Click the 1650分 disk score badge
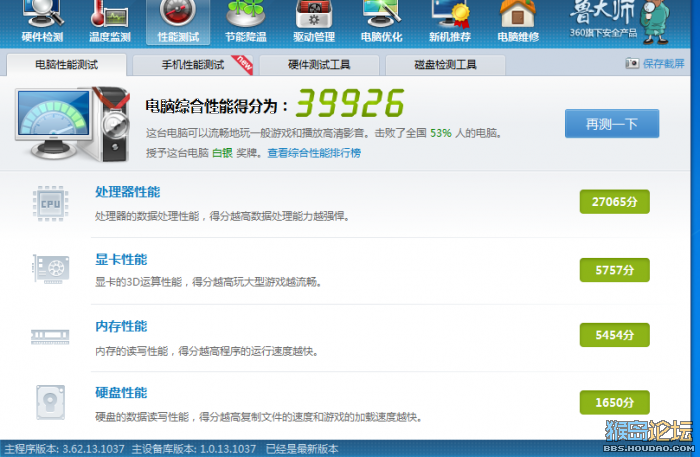Viewport: 700px width, 457px height. (x=614, y=402)
